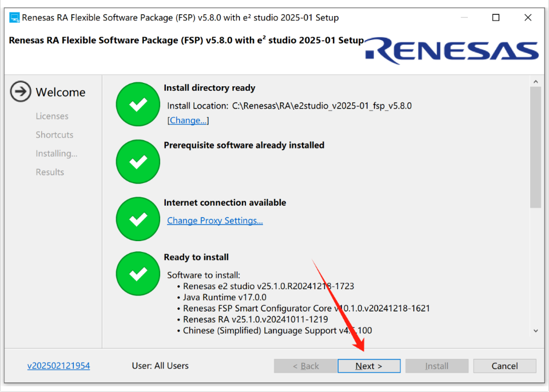
Task: Select the Welcome step in sidebar
Action: click(x=61, y=92)
